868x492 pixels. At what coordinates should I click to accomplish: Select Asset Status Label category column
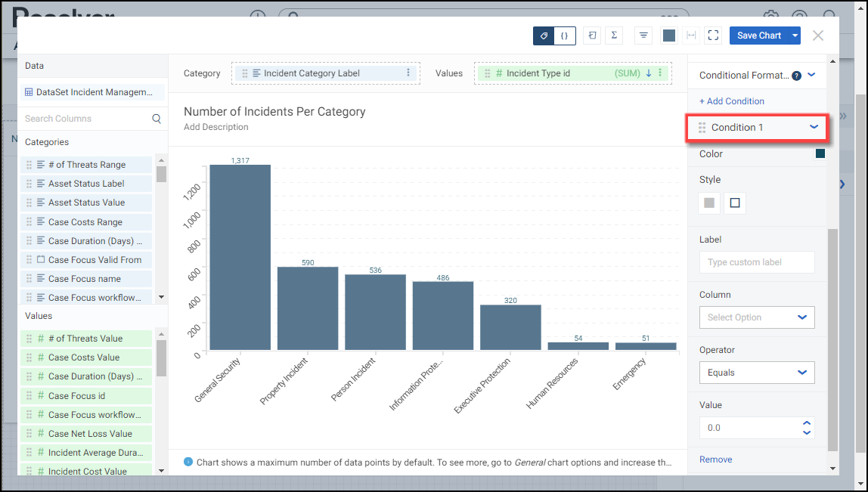[86, 184]
